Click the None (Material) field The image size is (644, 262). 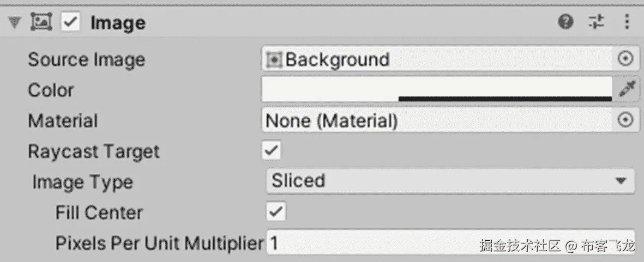click(x=436, y=120)
